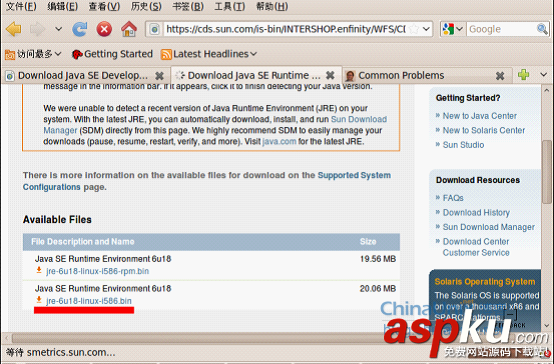Open the 历史(S) menu
554x364 pixels.
click(x=146, y=6)
